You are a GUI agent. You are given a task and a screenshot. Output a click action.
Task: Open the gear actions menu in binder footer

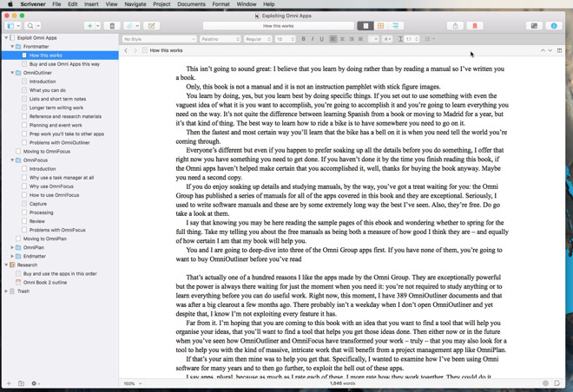coord(36,383)
